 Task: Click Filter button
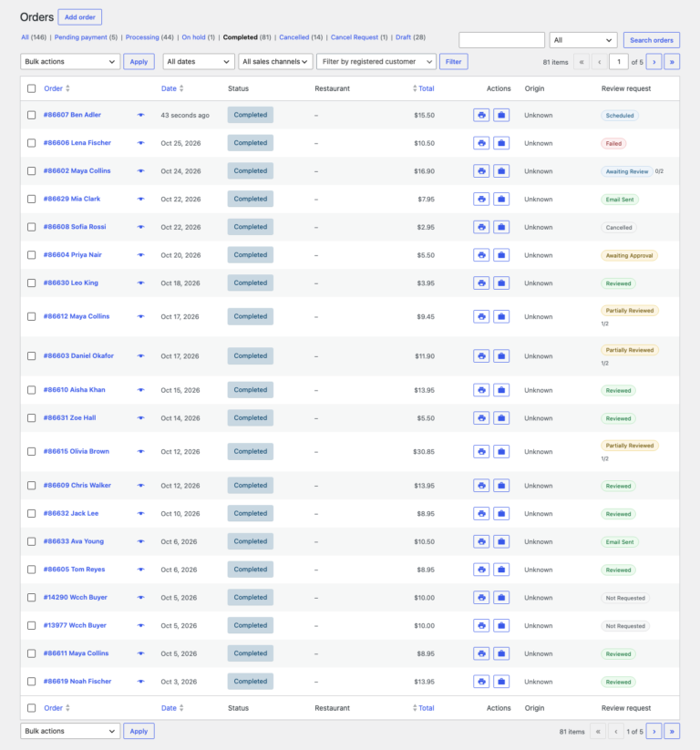pyautogui.click(x=453, y=62)
